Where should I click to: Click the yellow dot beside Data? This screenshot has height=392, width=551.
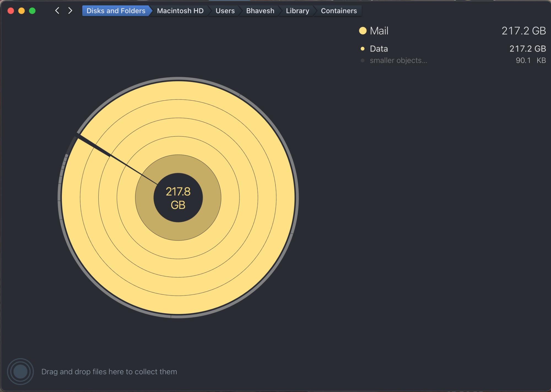pyautogui.click(x=363, y=49)
